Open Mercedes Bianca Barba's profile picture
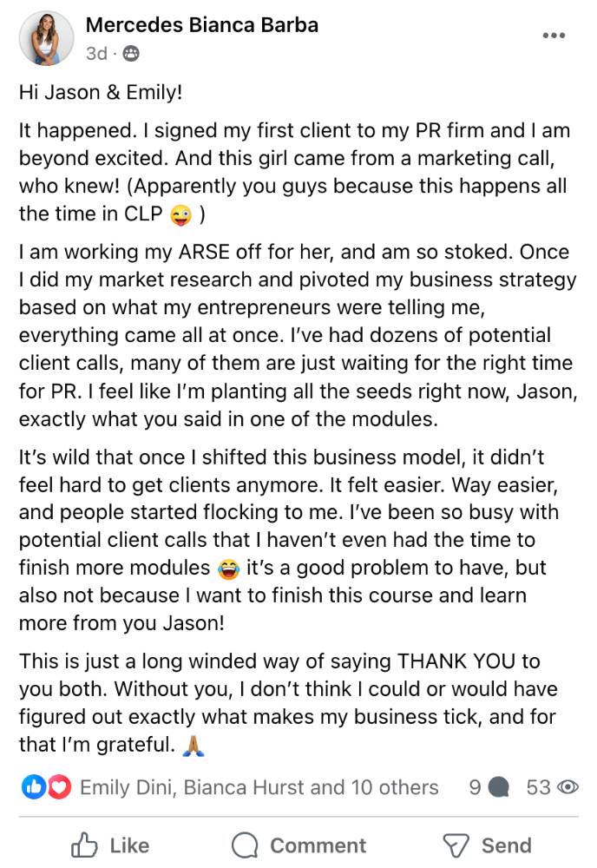This screenshot has width=597, height=868. coord(47,38)
